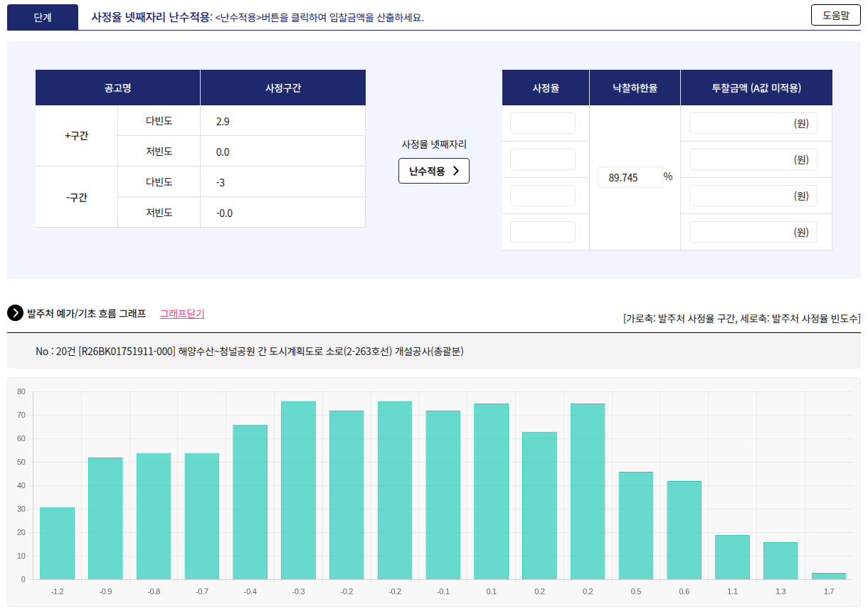Click the 낙찰하한율 field showing 89.745

(x=630, y=177)
